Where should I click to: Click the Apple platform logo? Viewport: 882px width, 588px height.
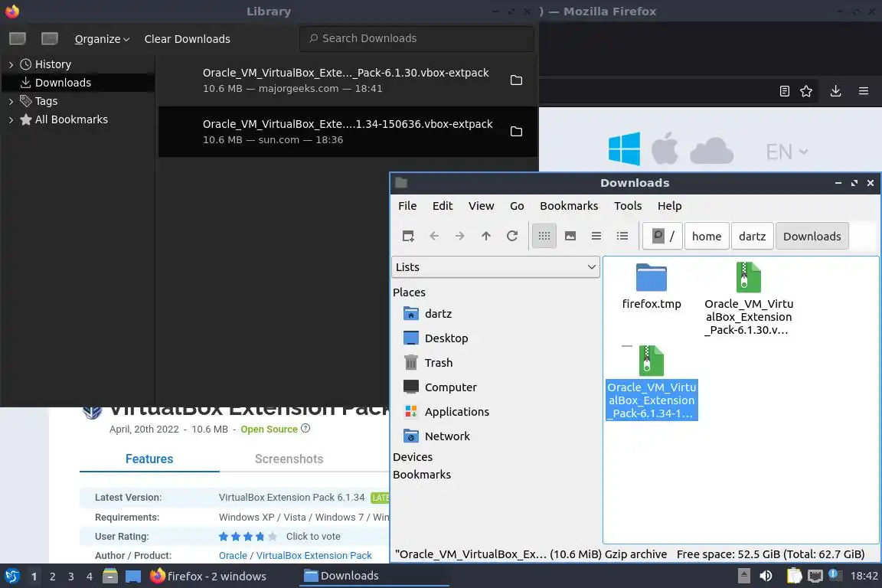pyautogui.click(x=665, y=149)
